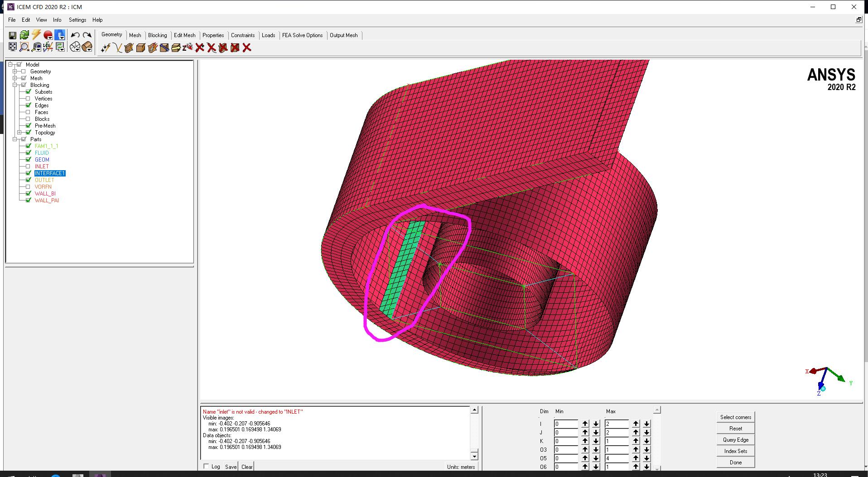Collapse the Blocking tree node

coord(15,85)
